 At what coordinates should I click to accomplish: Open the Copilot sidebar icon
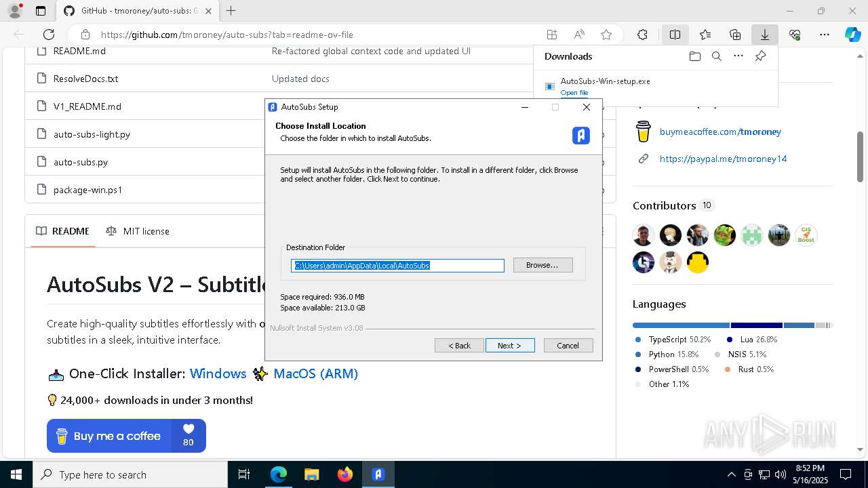852,35
